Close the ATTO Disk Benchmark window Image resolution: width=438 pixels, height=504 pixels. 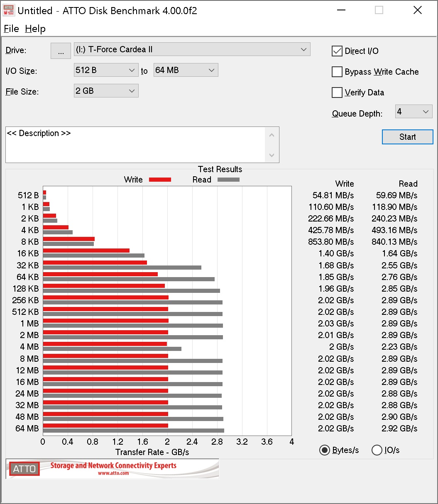coord(418,10)
